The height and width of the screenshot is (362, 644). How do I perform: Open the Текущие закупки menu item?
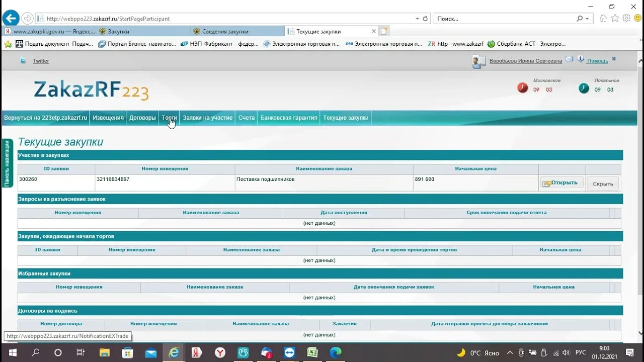[x=346, y=118]
